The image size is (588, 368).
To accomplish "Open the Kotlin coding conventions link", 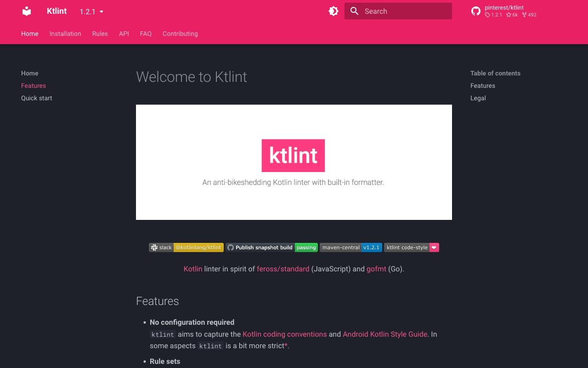I will [285, 334].
